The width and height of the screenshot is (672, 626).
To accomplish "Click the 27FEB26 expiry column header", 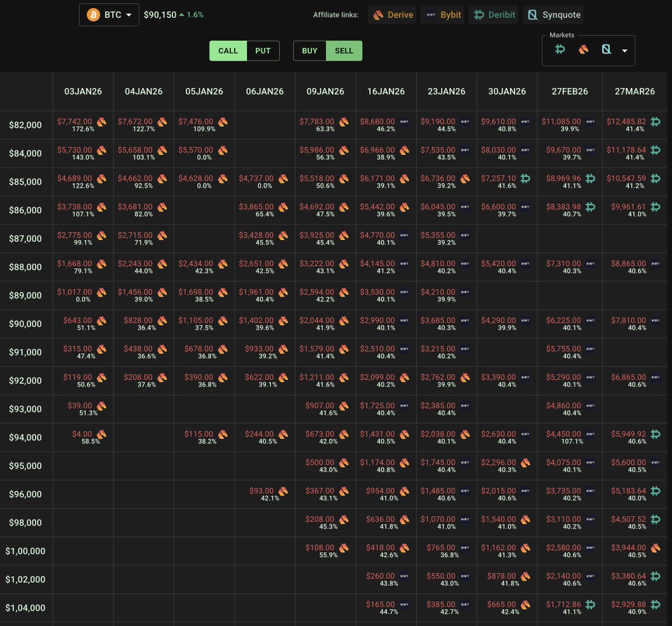I will click(569, 91).
